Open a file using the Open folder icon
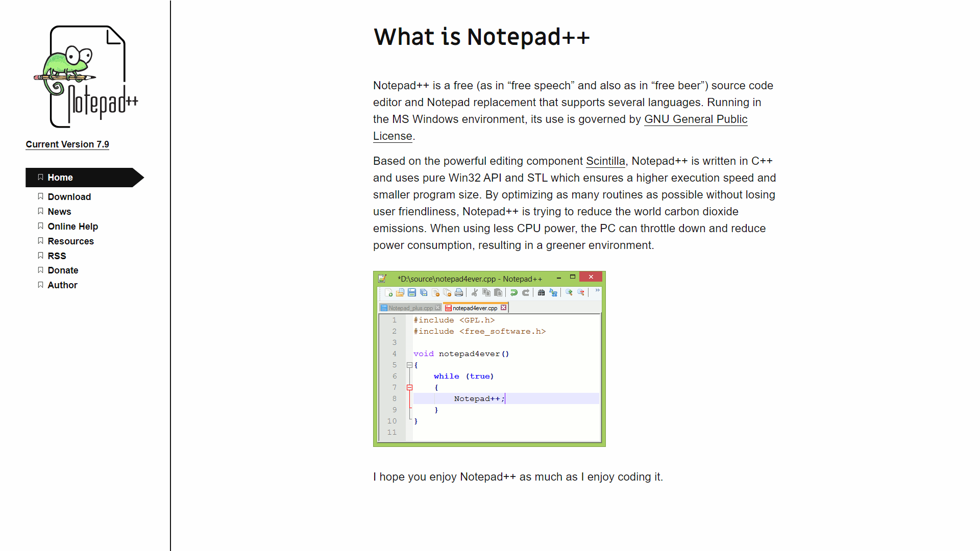980x551 pixels. click(400, 292)
